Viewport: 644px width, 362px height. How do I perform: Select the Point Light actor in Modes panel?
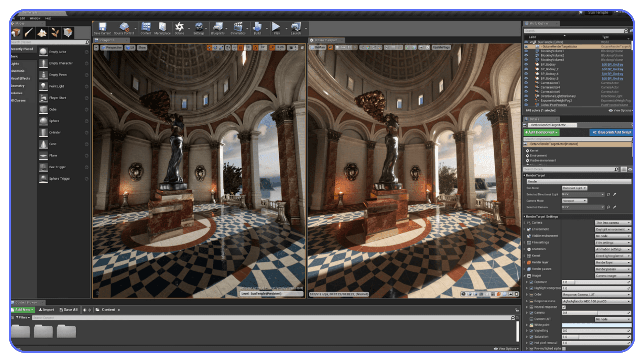point(58,86)
